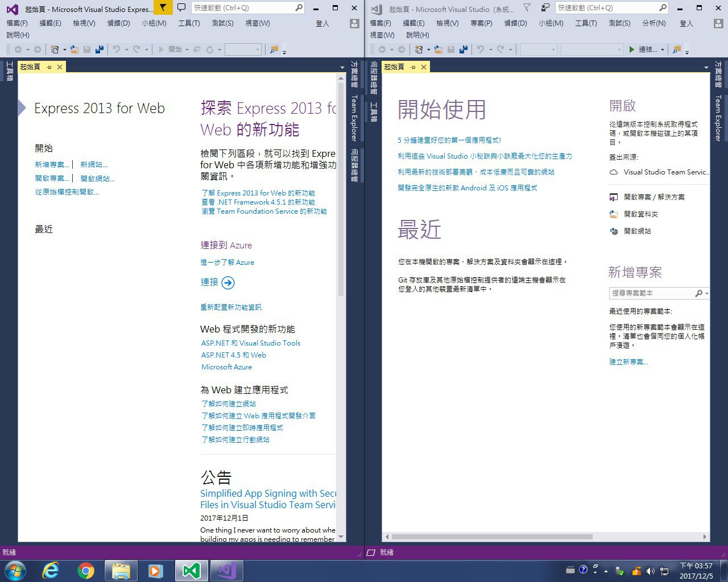Click the green start arrow beside 連結
Screen dimensions: 728x582
pos(631,49)
